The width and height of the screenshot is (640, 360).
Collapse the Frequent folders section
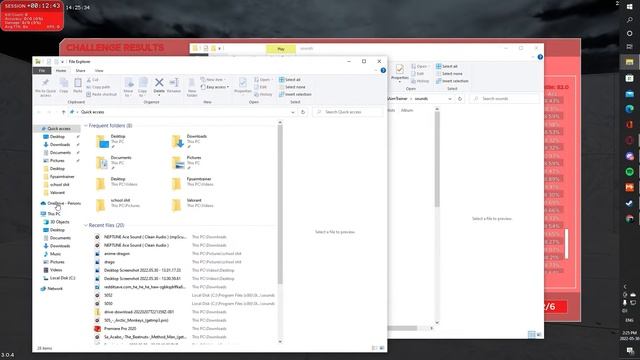(x=86, y=126)
